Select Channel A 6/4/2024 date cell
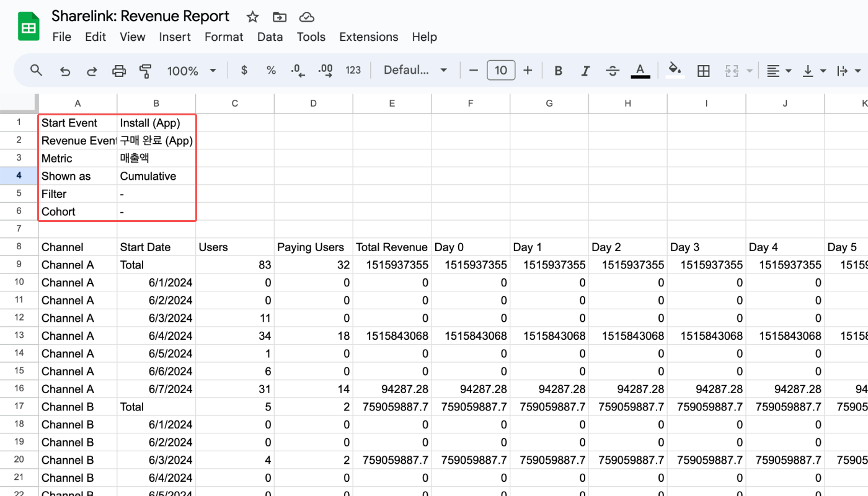868x496 pixels. [156, 336]
